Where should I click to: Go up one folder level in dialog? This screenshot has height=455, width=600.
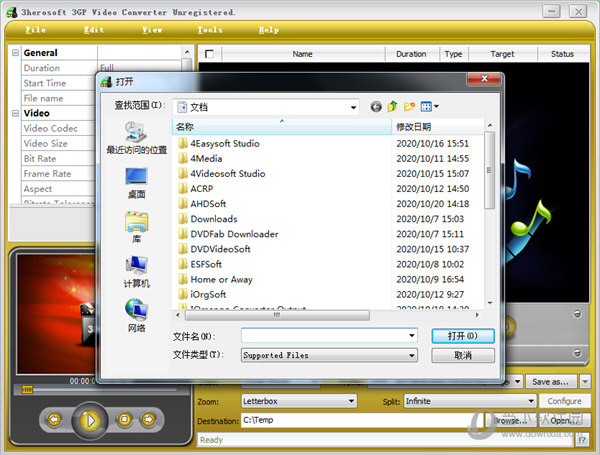click(x=393, y=106)
